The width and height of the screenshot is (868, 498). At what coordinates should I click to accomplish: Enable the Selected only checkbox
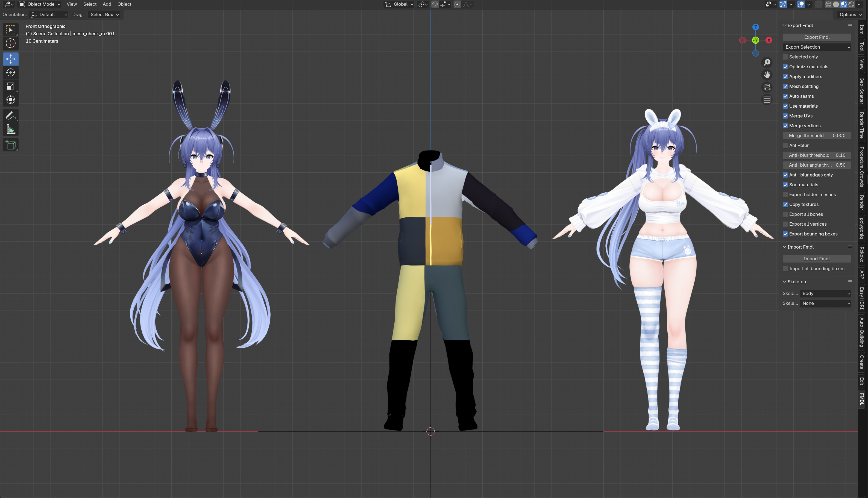coord(785,57)
